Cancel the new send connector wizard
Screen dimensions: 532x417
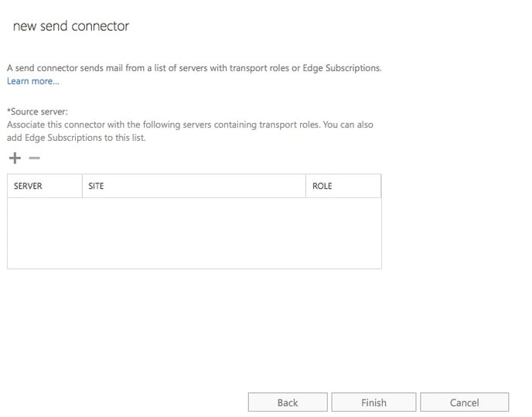coord(465,402)
